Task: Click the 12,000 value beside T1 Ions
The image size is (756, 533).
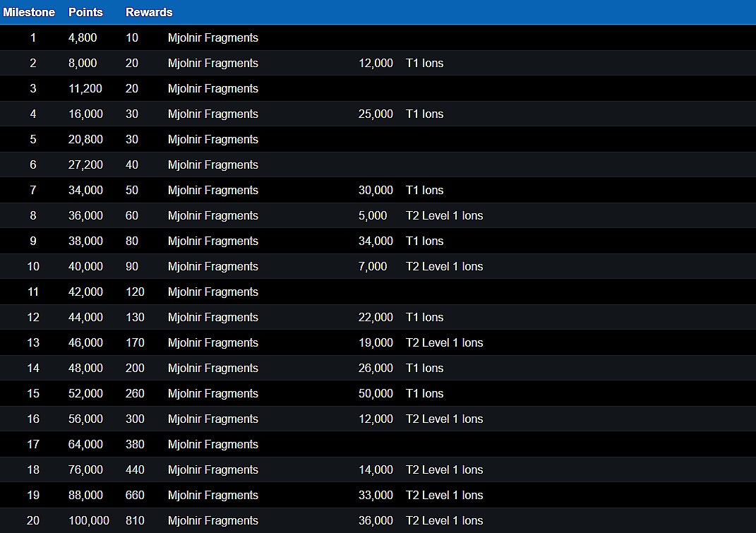Action: click(376, 63)
